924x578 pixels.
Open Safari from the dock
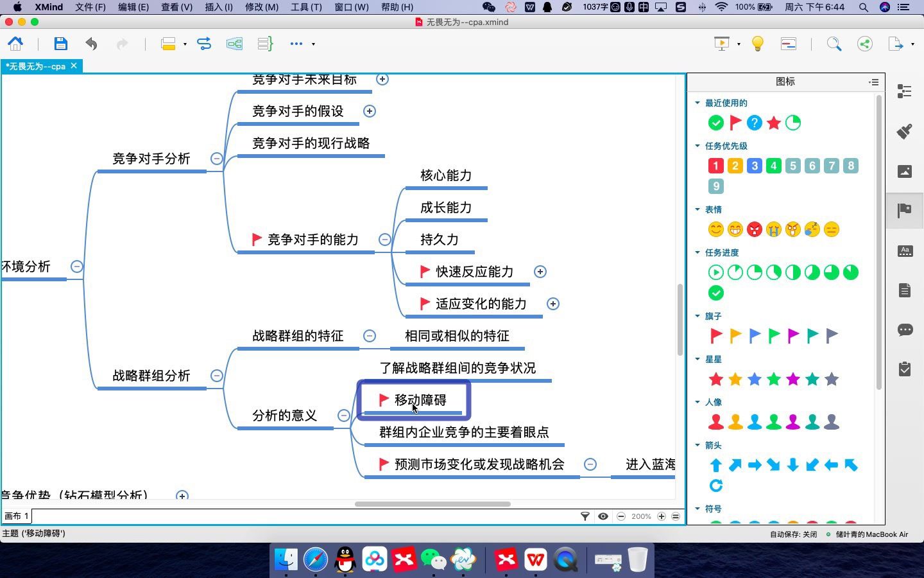click(316, 559)
